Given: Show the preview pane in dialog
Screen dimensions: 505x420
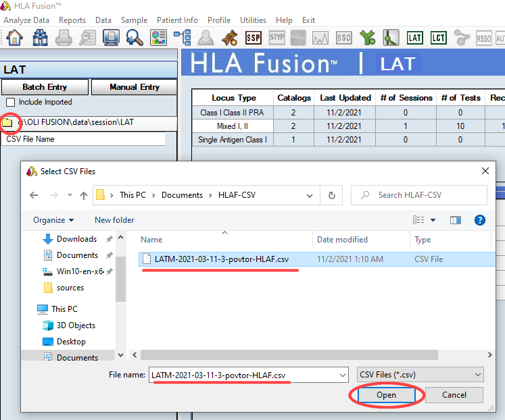Looking at the screenshot, I should [456, 220].
